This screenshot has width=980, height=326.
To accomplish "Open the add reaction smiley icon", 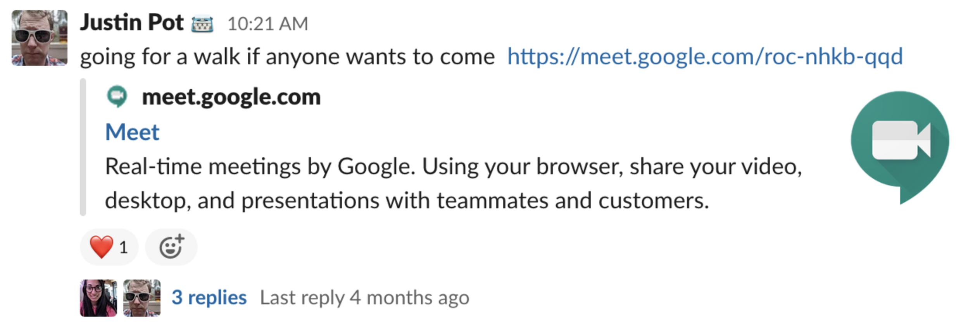I will [171, 247].
